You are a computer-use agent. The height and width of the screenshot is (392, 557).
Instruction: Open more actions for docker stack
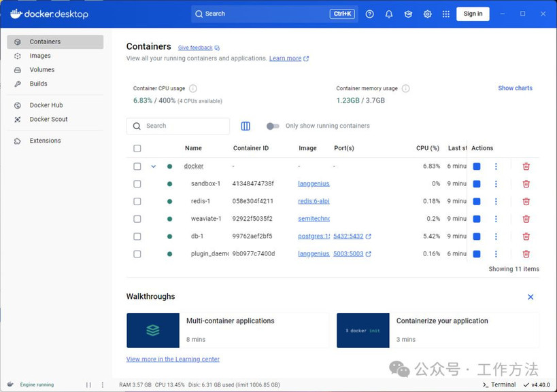[x=496, y=166]
